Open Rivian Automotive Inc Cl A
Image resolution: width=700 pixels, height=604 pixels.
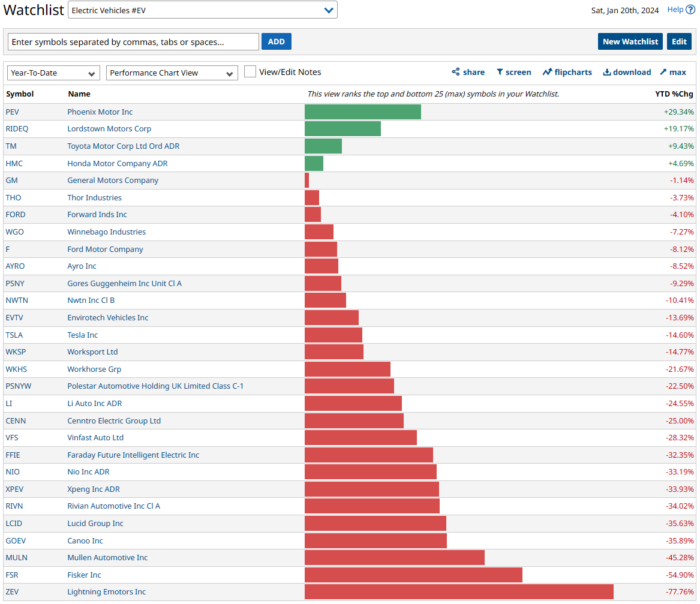[x=114, y=506]
